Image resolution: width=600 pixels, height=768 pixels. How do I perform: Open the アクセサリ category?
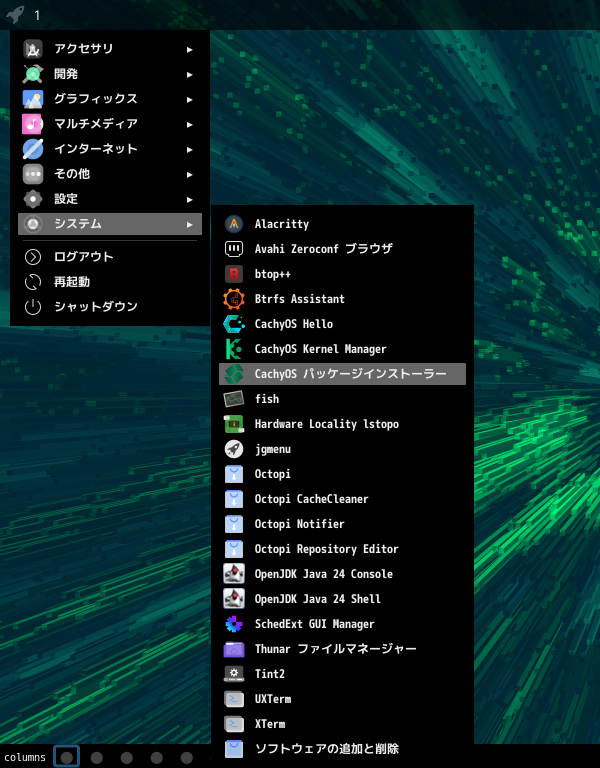click(x=110, y=49)
